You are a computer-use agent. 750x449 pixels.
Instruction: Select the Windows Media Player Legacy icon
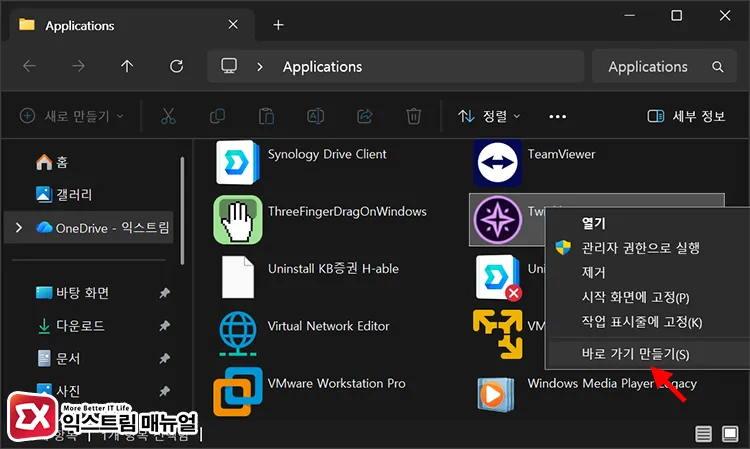[496, 395]
